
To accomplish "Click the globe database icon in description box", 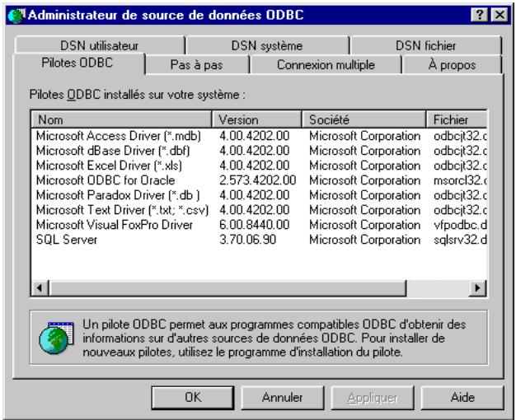I will coord(56,338).
